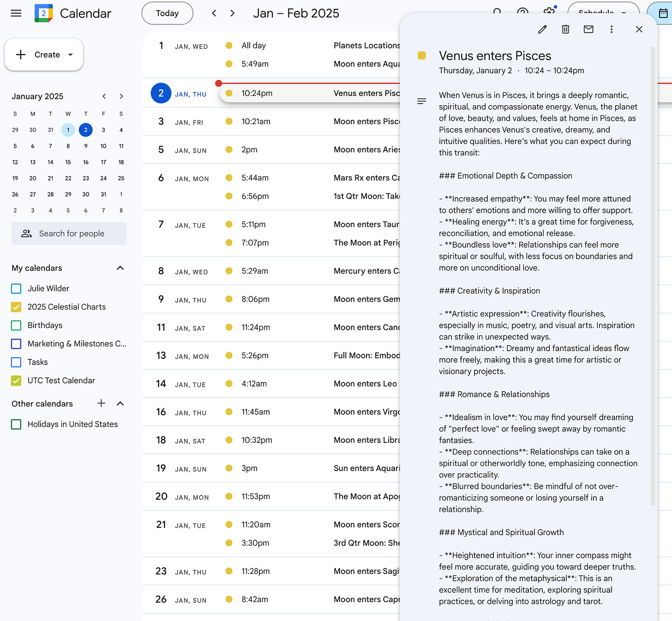The height and width of the screenshot is (621, 672).
Task: Enable the Birthdays calendar
Action: click(x=16, y=326)
